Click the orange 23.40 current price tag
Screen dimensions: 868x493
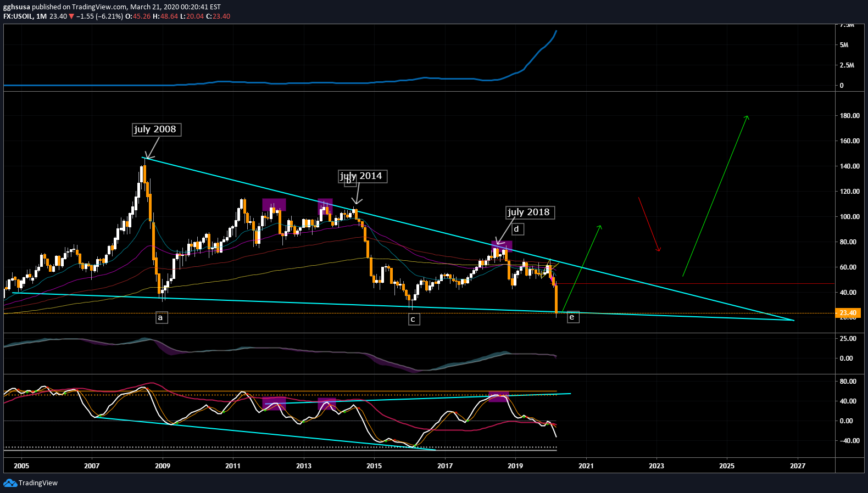848,313
